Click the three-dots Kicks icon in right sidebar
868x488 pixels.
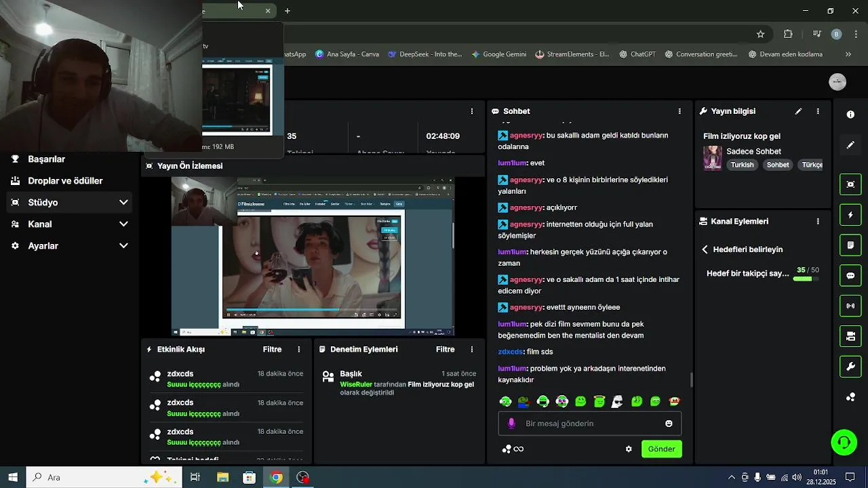click(850, 397)
